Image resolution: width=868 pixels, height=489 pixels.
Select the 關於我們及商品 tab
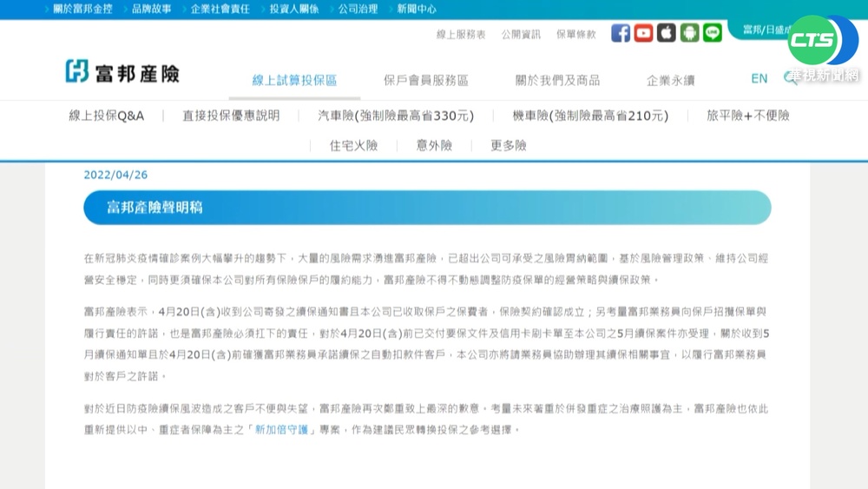(x=557, y=80)
